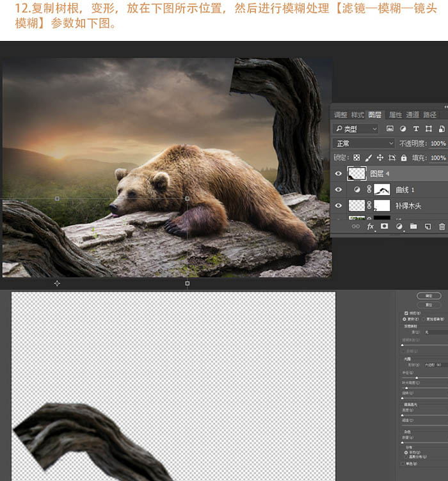Select 曲线 1 layer mask thumbnail
This screenshot has width=448, height=481.
pyautogui.click(x=382, y=189)
